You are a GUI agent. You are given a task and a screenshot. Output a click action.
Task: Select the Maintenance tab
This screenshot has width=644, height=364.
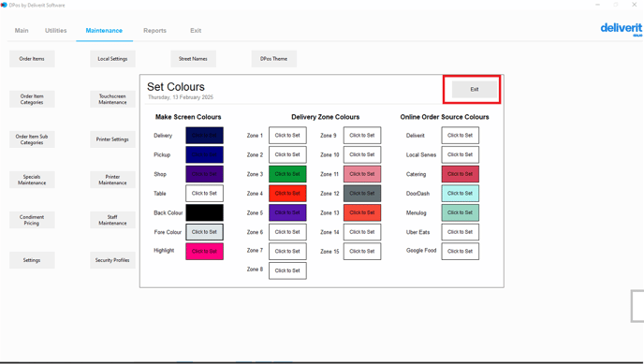click(104, 30)
